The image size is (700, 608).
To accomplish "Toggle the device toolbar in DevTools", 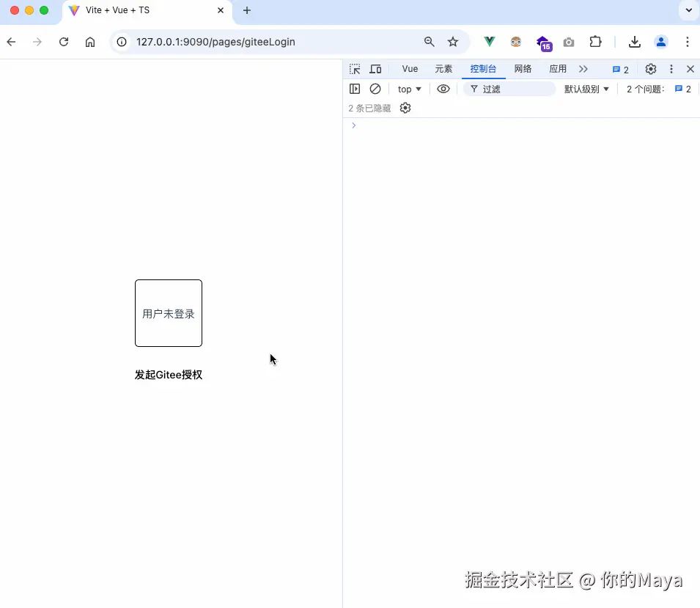I will 375,69.
